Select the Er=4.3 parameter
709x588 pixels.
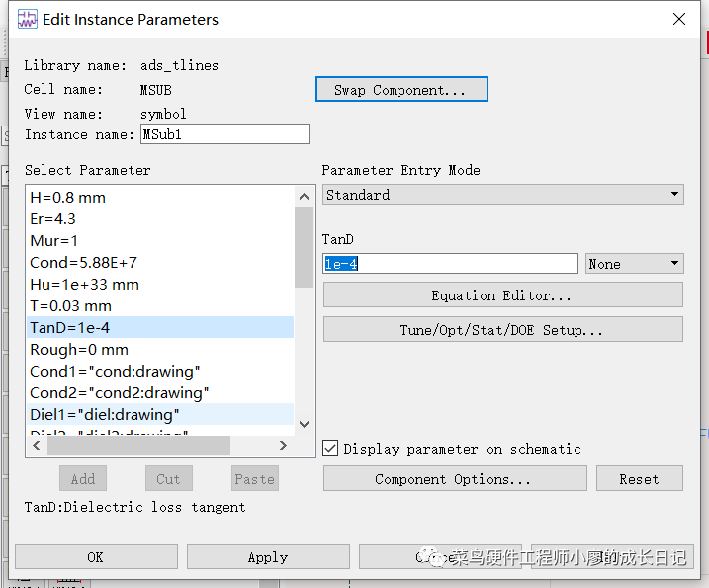tap(53, 219)
